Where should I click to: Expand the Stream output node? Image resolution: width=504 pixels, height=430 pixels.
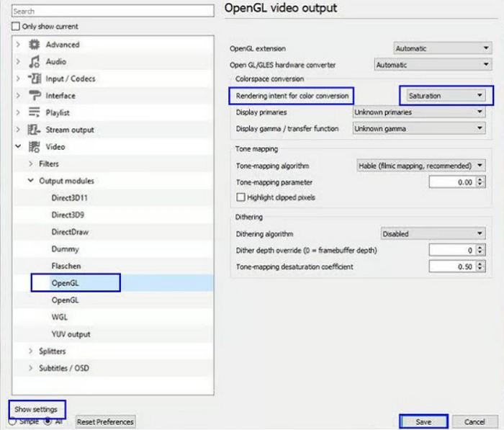(18, 130)
